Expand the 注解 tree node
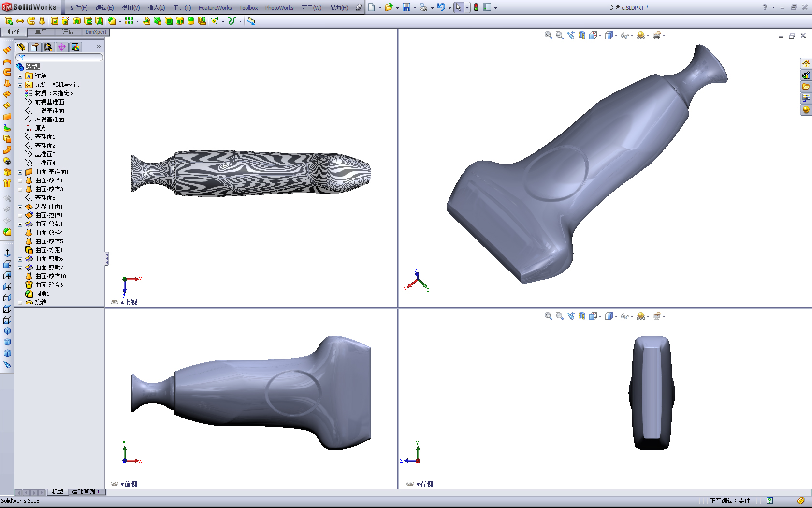The width and height of the screenshot is (812, 508). (x=20, y=76)
